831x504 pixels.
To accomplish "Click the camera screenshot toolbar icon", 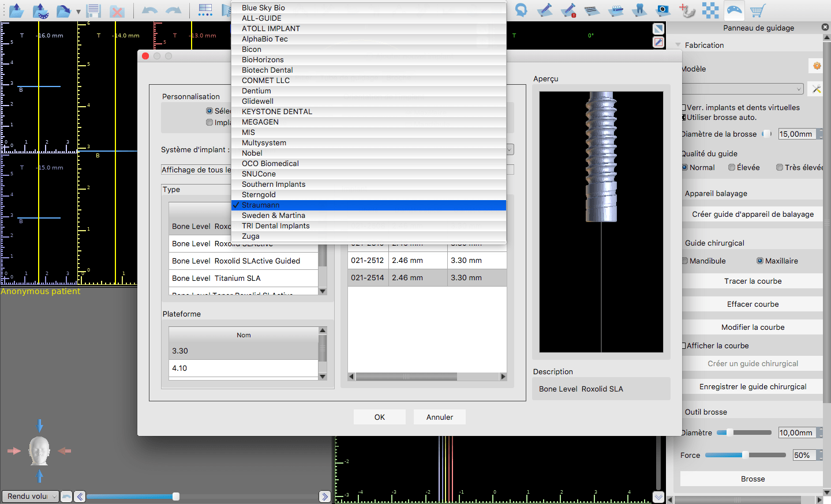I will click(x=663, y=10).
